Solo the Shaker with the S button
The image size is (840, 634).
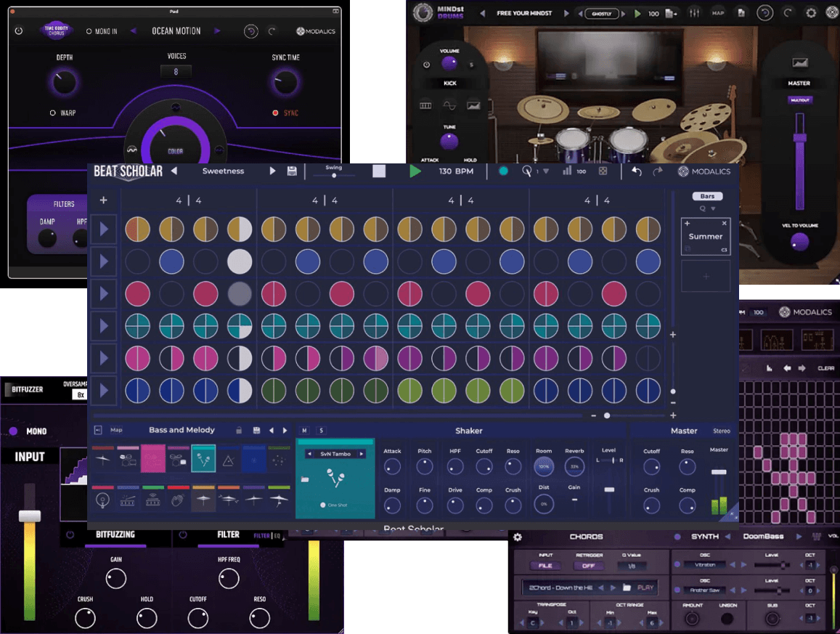pos(322,431)
